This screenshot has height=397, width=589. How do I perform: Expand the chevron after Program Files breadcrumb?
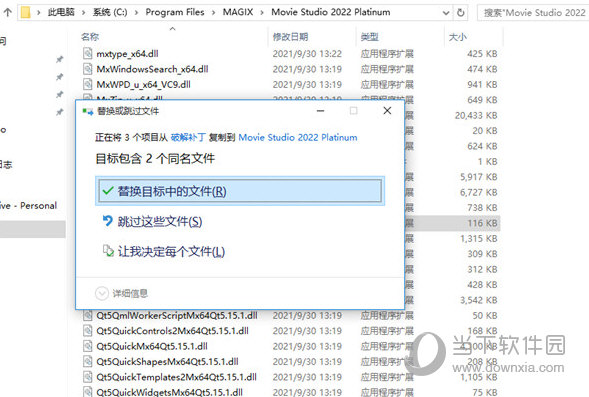coord(213,13)
